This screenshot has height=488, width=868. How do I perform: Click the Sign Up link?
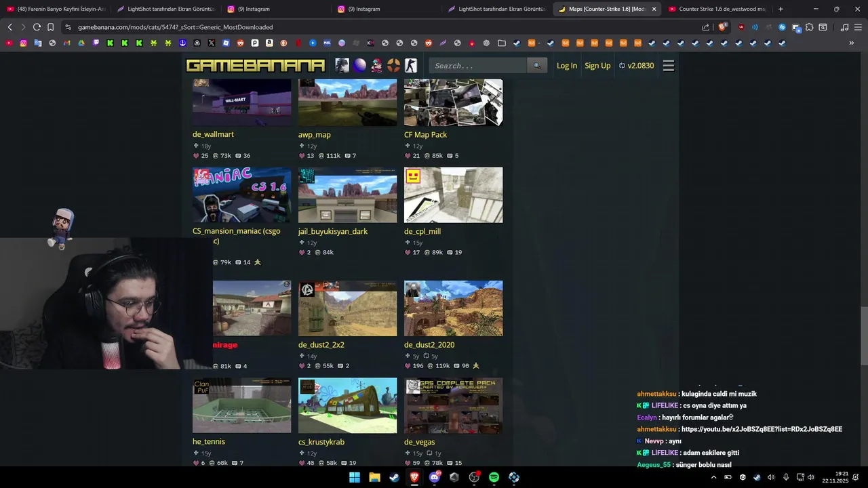pyautogui.click(x=597, y=66)
